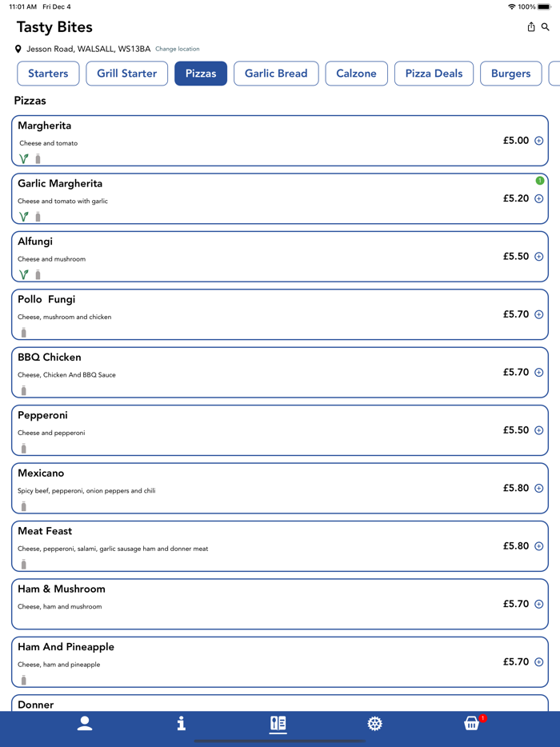This screenshot has width=560, height=747.
Task: Open the Alfungi pizza item
Action: pyautogui.click(x=240, y=257)
